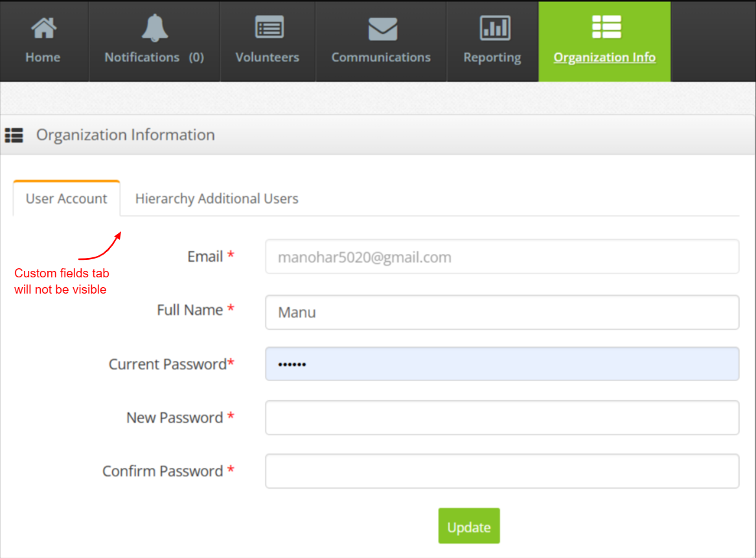Focus the Full Name field containing Manu
This screenshot has width=756, height=558.
[501, 312]
